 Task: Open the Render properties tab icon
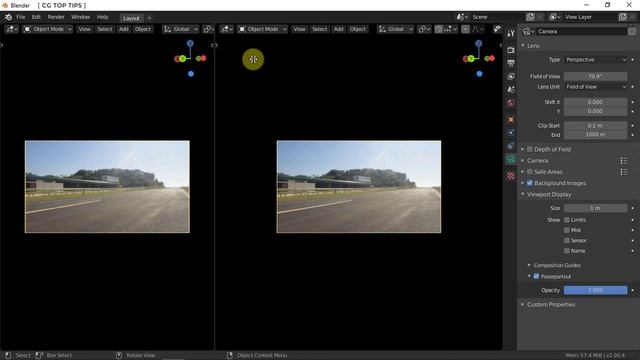click(511, 50)
